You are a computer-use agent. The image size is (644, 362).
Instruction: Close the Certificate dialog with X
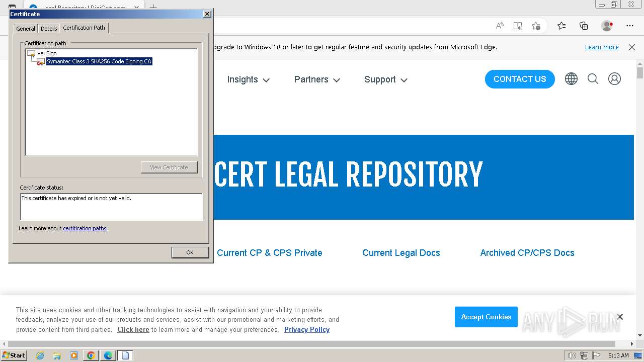click(x=207, y=14)
